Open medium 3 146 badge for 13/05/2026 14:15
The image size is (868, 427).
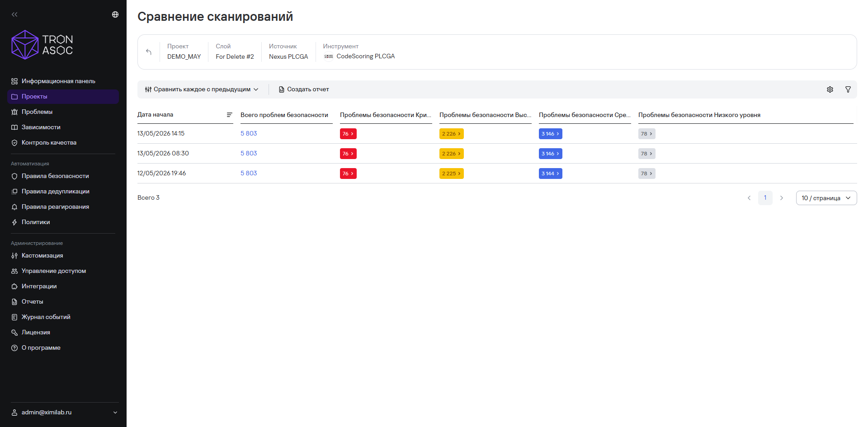click(x=551, y=134)
